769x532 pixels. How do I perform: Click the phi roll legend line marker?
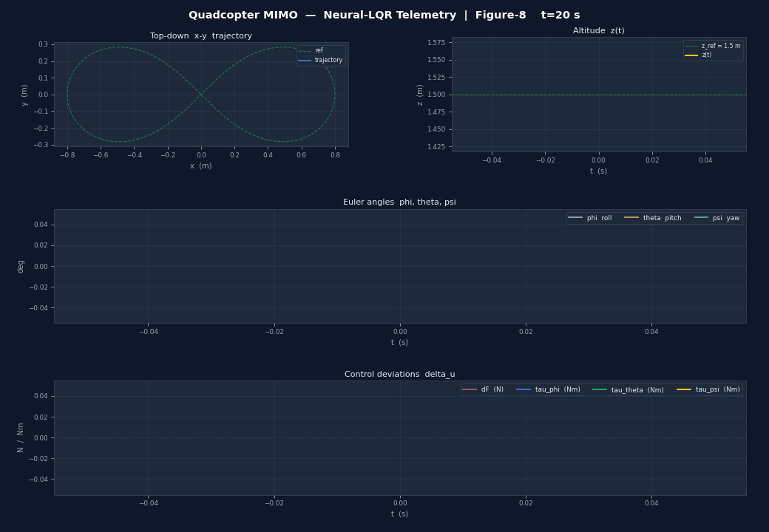pyautogui.click(x=575, y=217)
